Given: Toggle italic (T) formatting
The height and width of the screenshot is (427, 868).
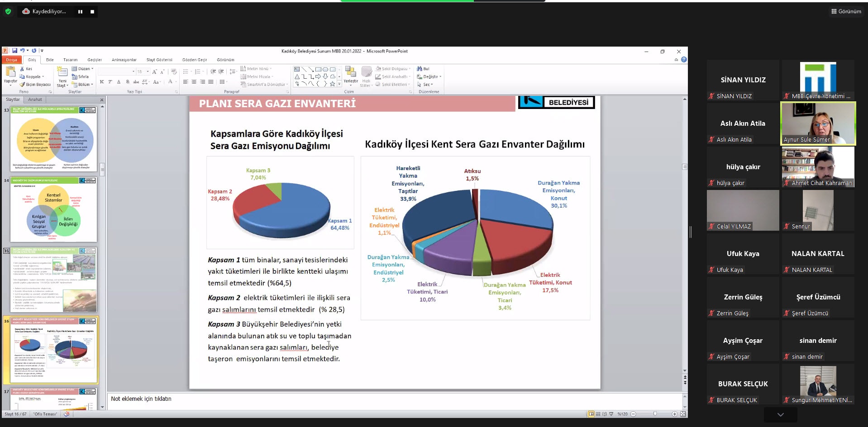Looking at the screenshot, I should (110, 82).
